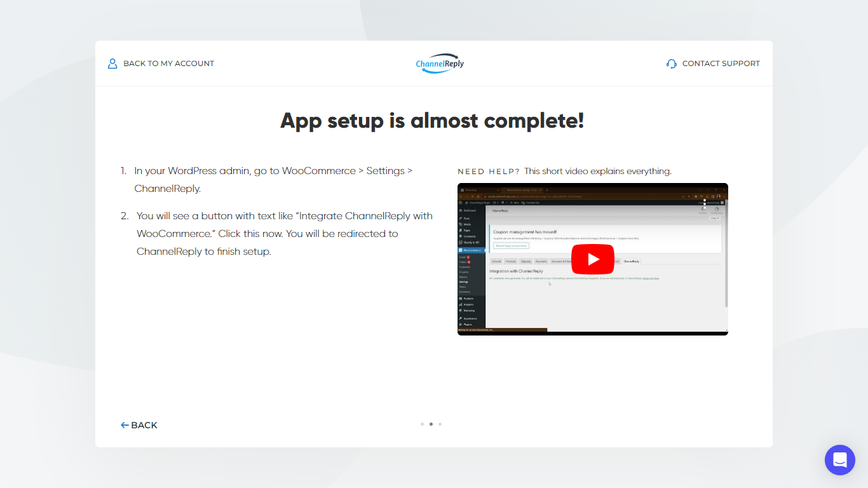This screenshot has height=488, width=868.
Task: Click the help video thumbnail's sidebar area
Action: point(471,267)
